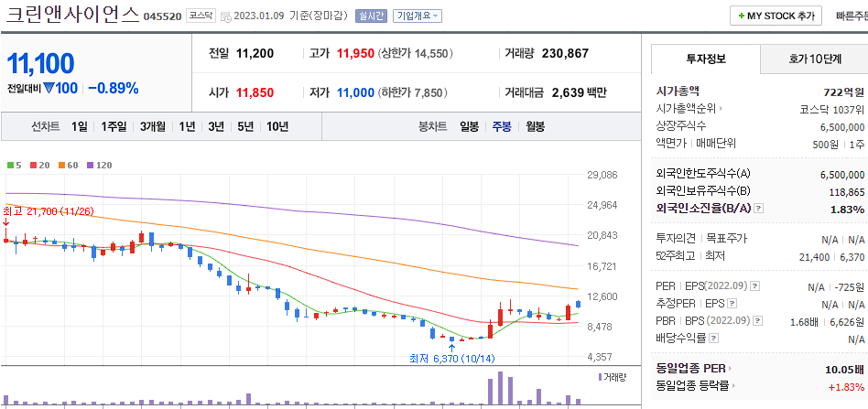Select 1년 line chart
This screenshot has height=409, width=868.
(x=187, y=127)
